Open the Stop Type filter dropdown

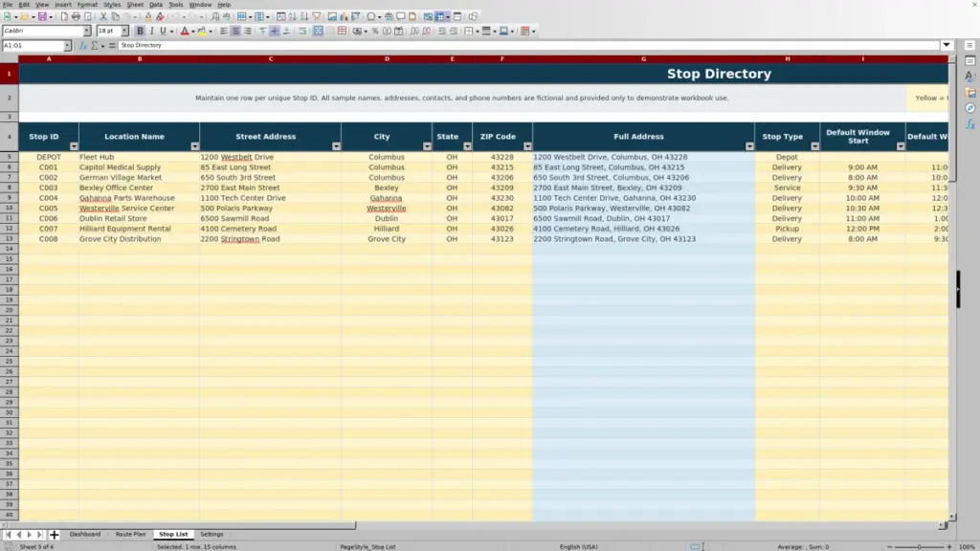coord(815,146)
